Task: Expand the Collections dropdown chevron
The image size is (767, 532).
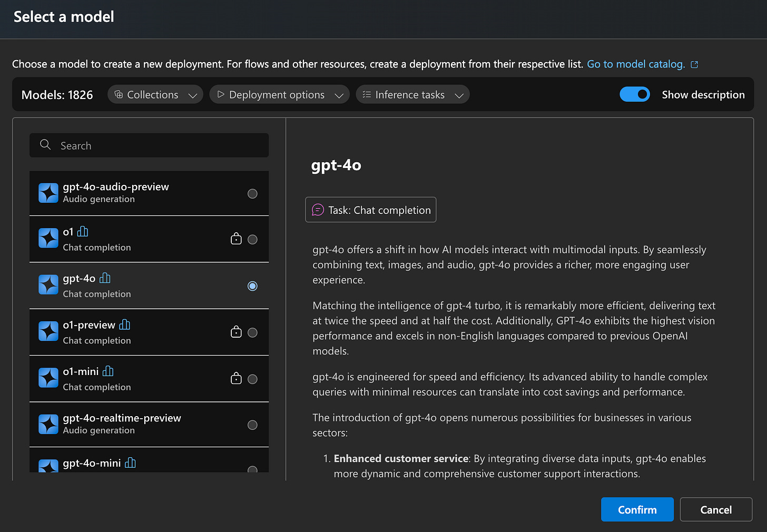Action: 193,95
